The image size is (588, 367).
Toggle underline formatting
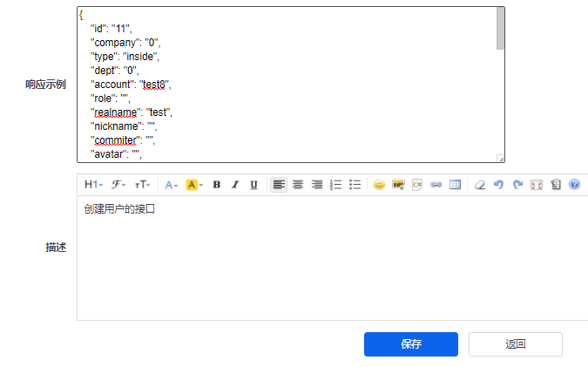tap(253, 185)
